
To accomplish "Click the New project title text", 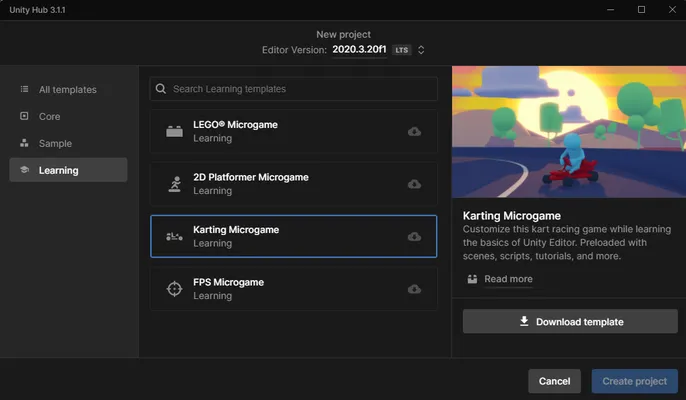I will 343,34.
